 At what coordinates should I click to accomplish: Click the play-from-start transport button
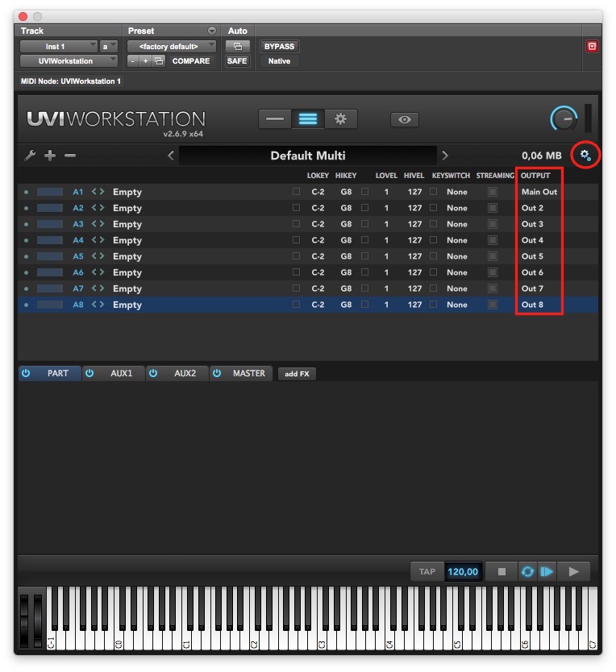click(547, 572)
